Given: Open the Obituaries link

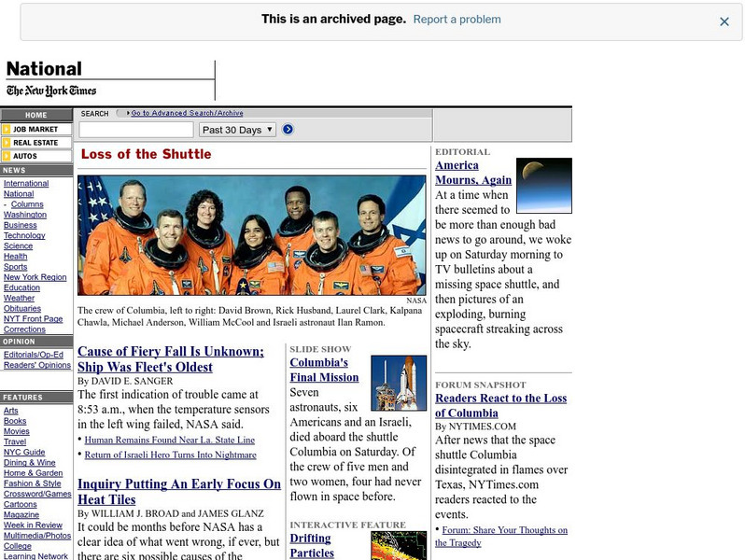Looking at the screenshot, I should tap(22, 309).
